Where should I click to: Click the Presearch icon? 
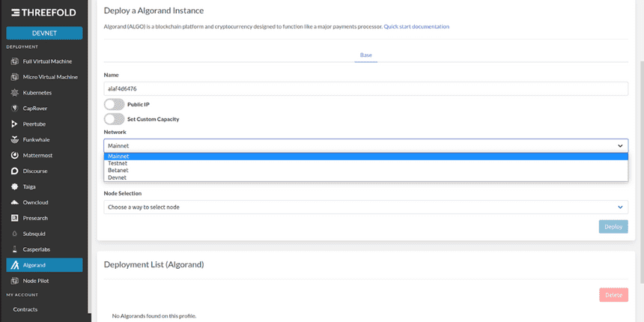tap(15, 218)
